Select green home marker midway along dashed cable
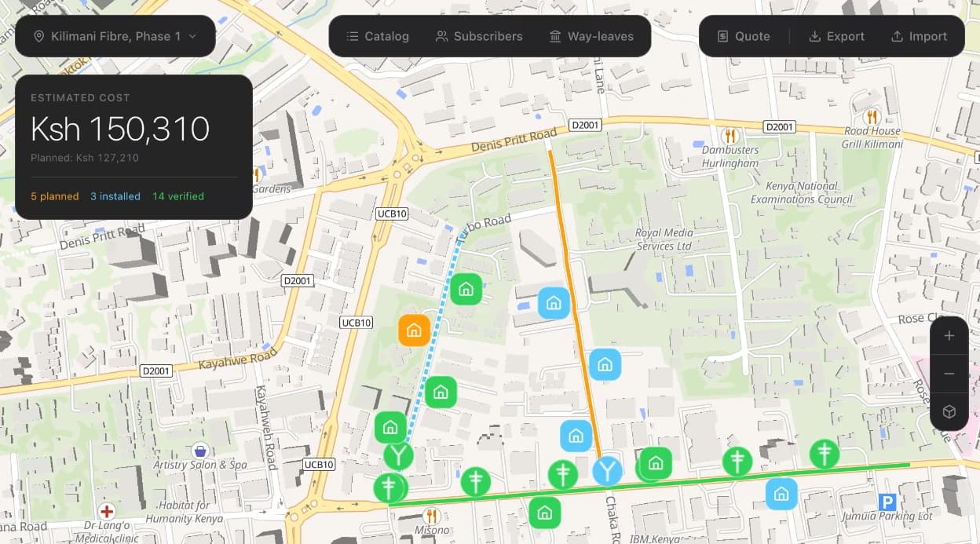The image size is (980, 544). pos(441,392)
